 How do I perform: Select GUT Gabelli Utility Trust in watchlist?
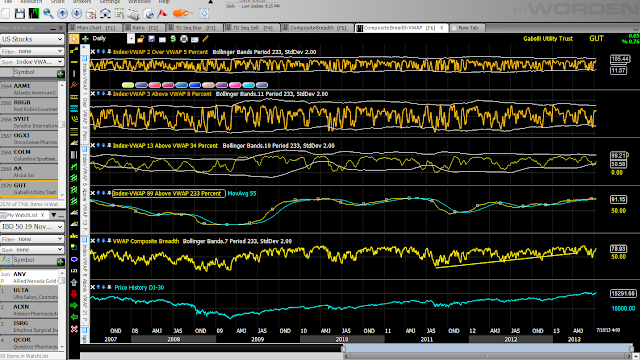pos(29,188)
